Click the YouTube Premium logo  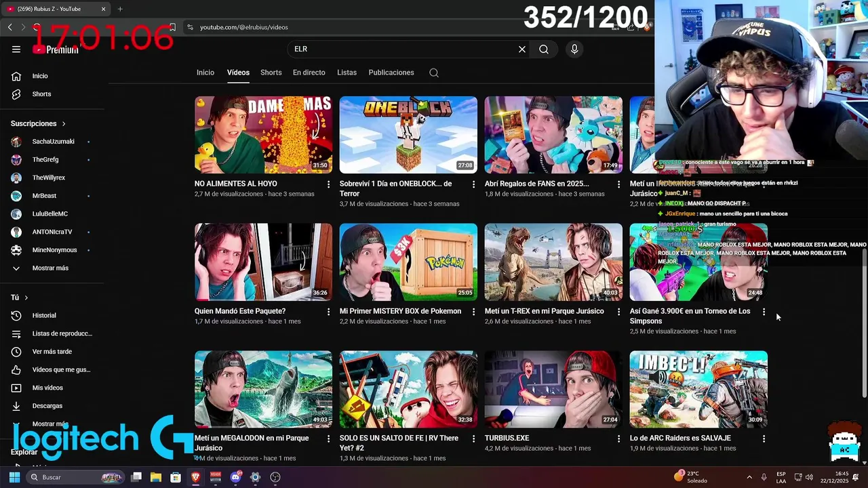(x=56, y=49)
